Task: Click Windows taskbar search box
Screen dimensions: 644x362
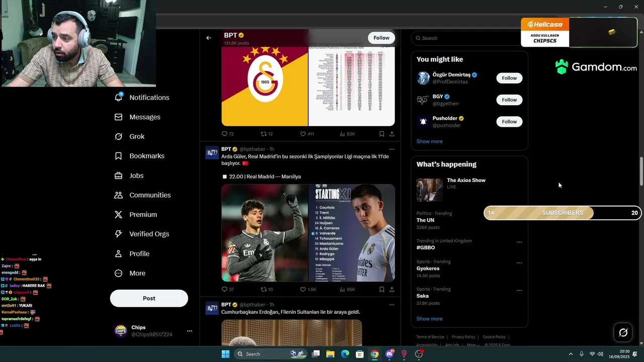Action: click(271, 354)
